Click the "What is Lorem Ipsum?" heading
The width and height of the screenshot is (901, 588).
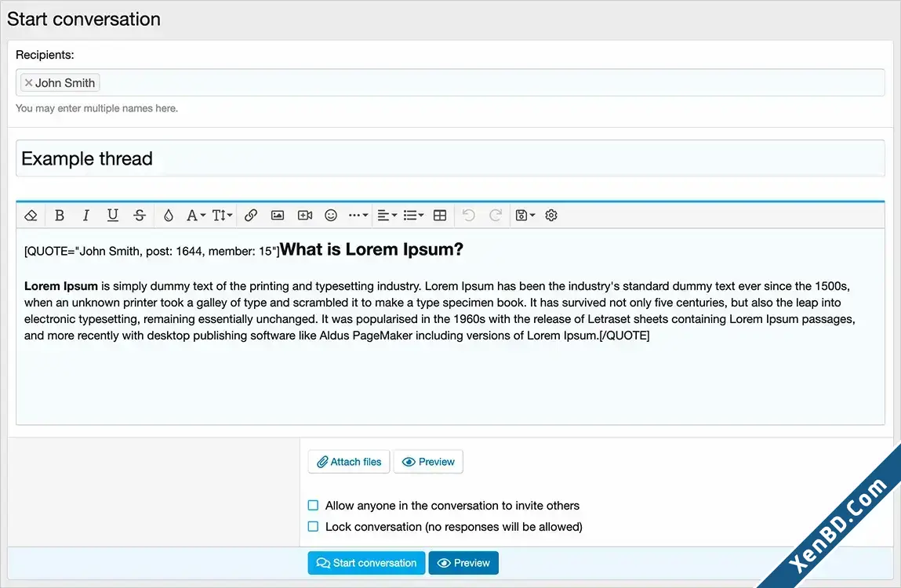pos(371,249)
